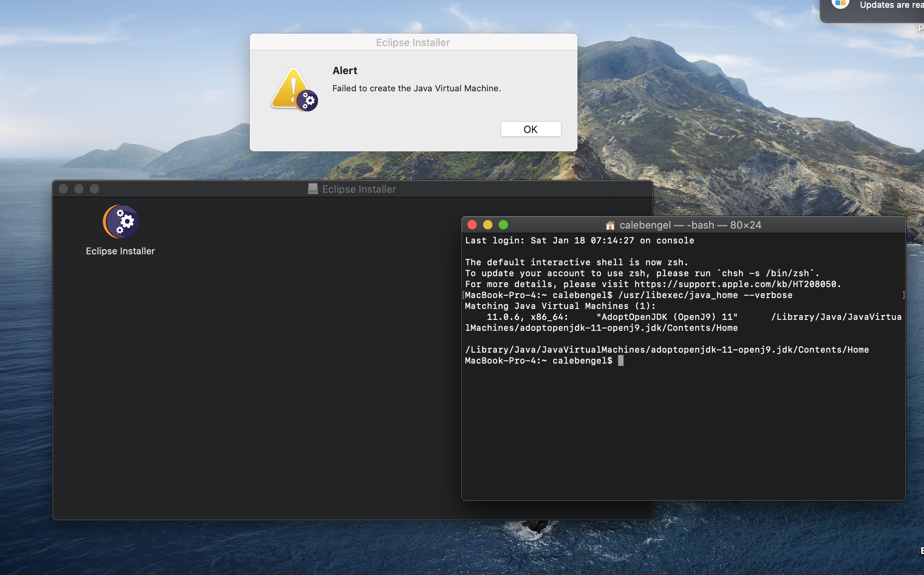
Task: Minimize the dark Eclipse Installer disk window
Action: click(79, 189)
